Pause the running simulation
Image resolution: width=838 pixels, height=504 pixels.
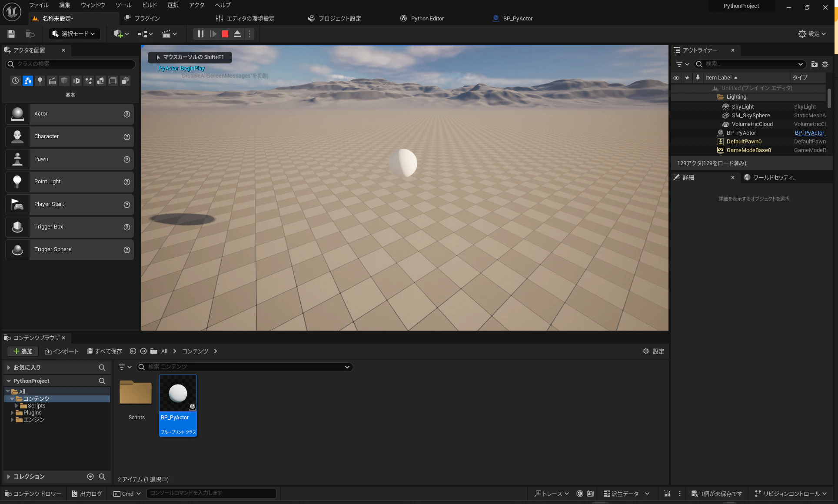pyautogui.click(x=200, y=34)
